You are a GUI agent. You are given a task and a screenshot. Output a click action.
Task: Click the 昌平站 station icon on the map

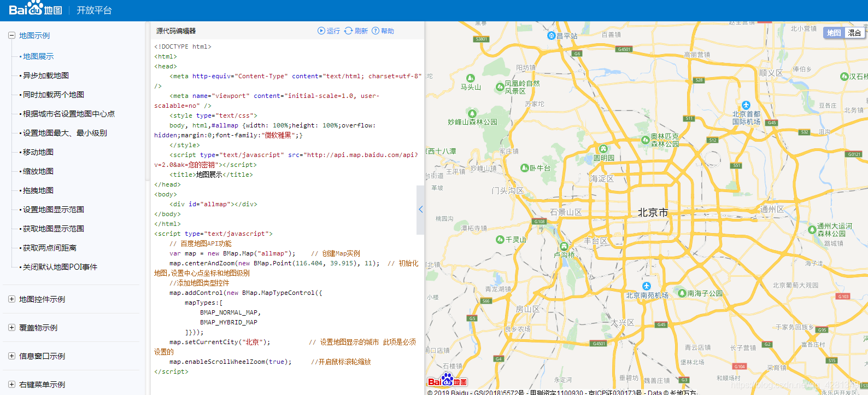tap(551, 36)
